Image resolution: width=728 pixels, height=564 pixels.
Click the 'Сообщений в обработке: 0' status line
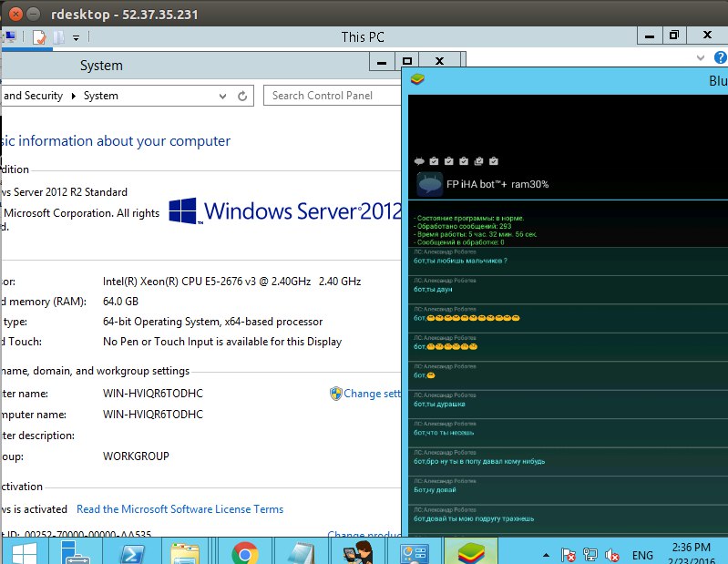(458, 242)
